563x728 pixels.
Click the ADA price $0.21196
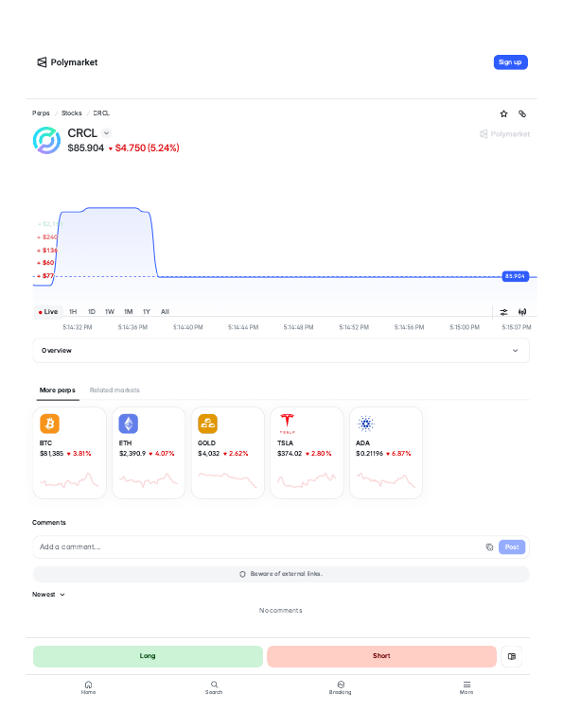[369, 454]
